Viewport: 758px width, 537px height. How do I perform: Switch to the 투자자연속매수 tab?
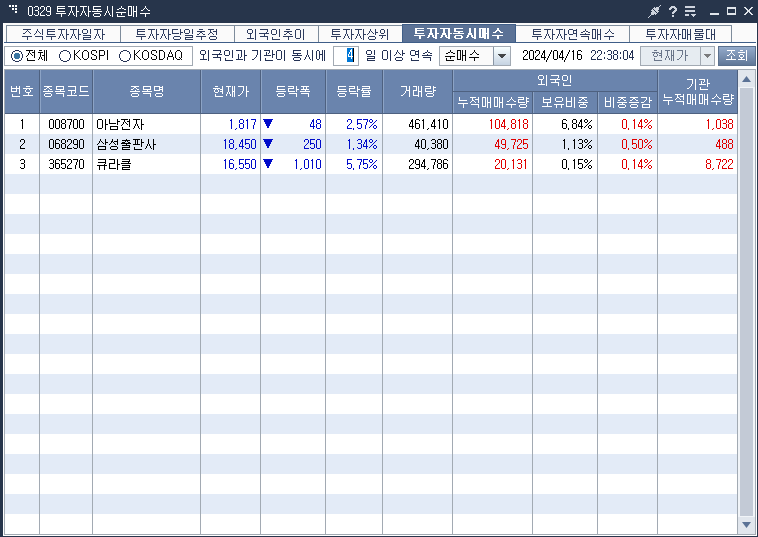[x=572, y=34]
